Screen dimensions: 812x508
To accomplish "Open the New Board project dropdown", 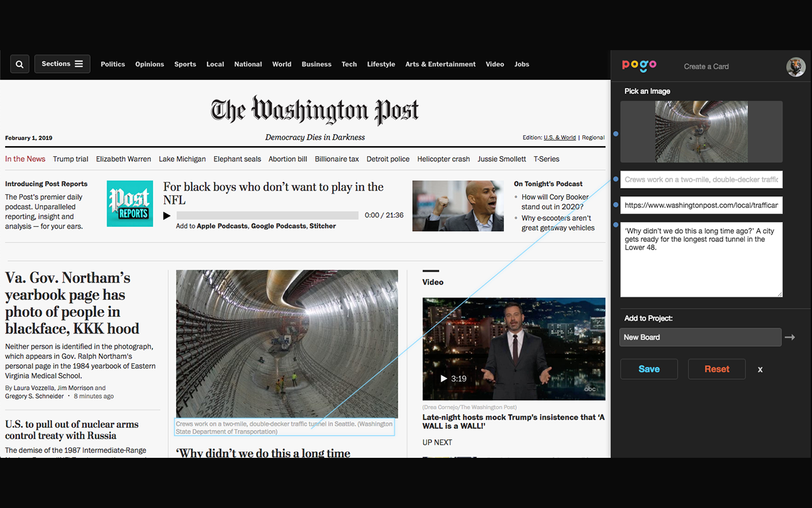I will (700, 337).
